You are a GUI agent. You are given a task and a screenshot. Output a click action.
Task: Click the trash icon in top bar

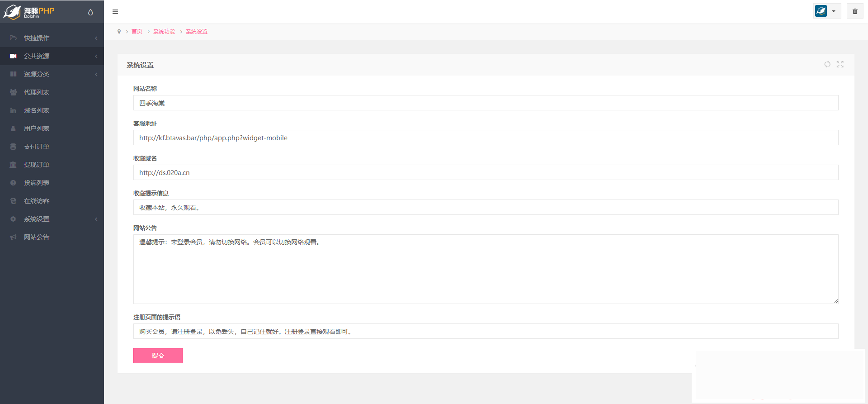tap(855, 11)
